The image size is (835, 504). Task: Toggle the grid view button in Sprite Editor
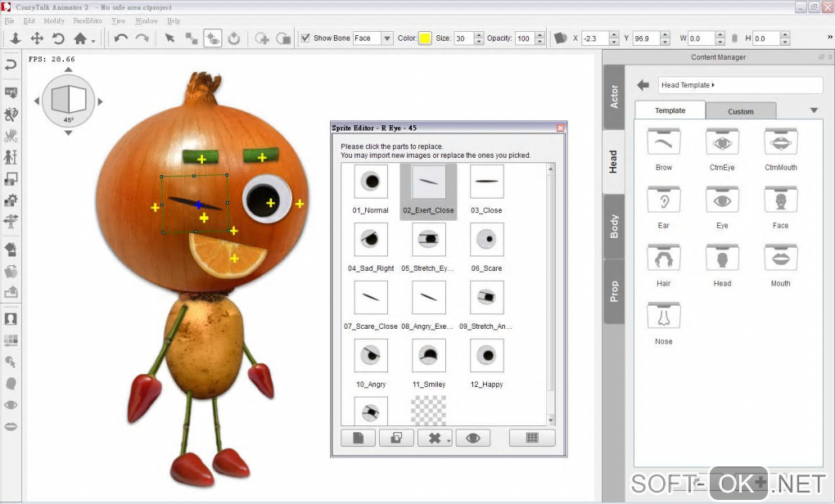(531, 439)
